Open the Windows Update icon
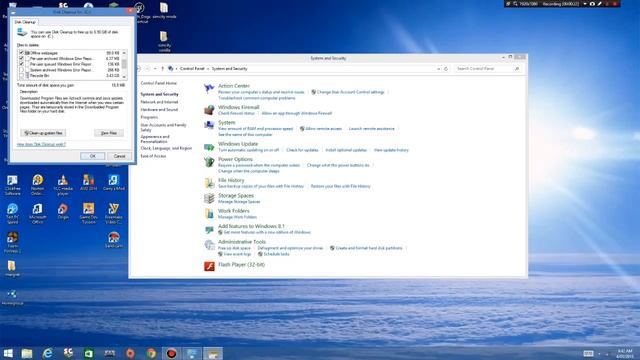Image resolution: width=640 pixels, height=360 pixels. point(209,147)
